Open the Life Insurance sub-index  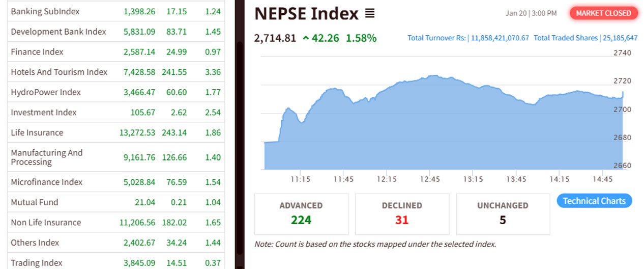coord(37,132)
